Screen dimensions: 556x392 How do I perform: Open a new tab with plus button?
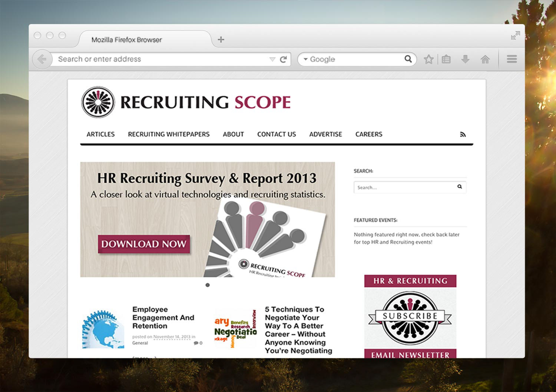(221, 40)
